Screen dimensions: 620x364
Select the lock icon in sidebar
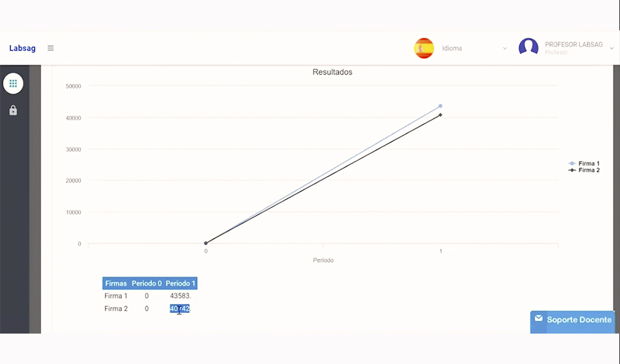13,110
